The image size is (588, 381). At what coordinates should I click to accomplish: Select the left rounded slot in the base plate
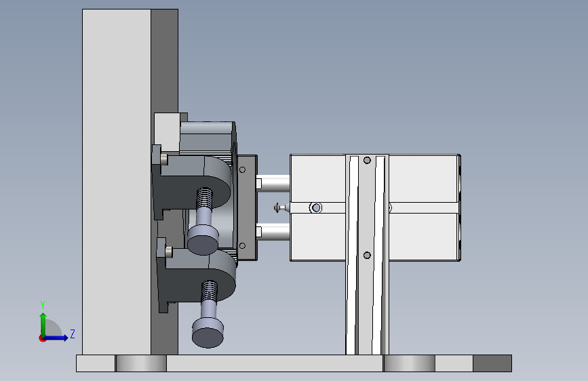[x=141, y=363]
